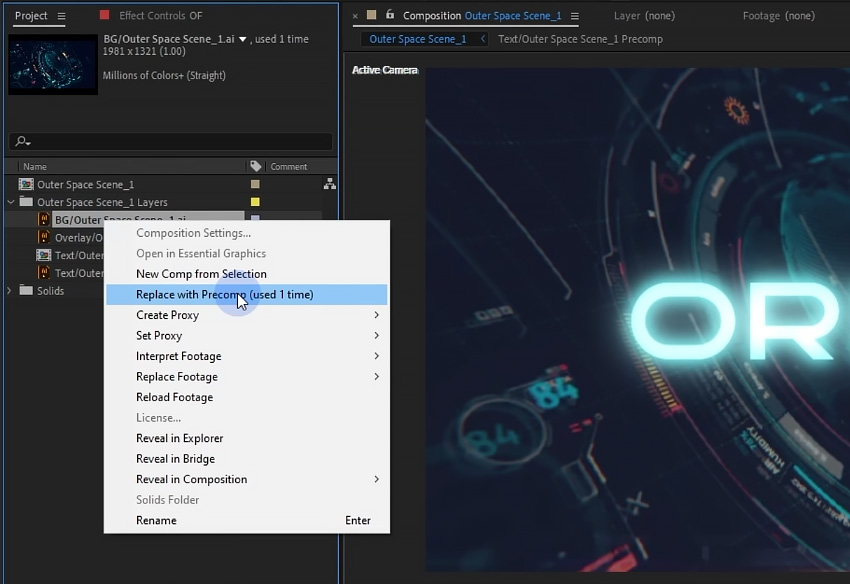
Task: Click the tan Composition tab label square
Action: 371,15
